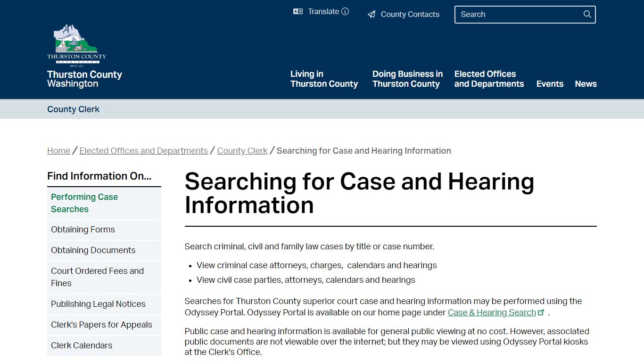
Task: Open Living in Thurston County menu
Action: pyautogui.click(x=324, y=79)
